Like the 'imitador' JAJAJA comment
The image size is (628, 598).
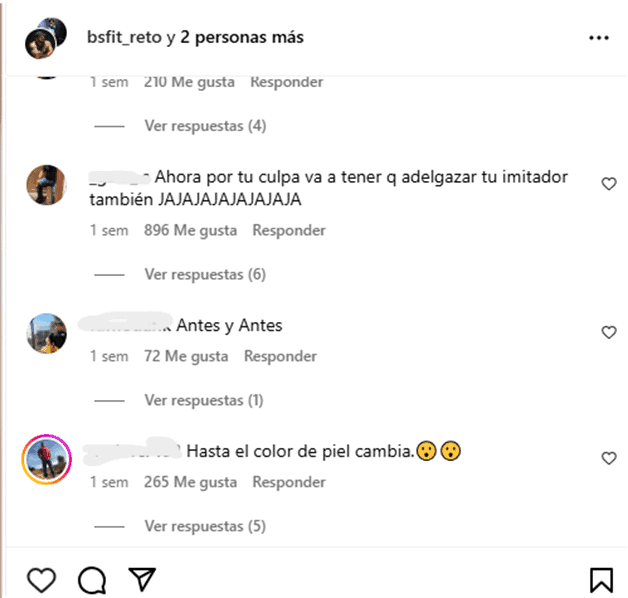tap(609, 183)
